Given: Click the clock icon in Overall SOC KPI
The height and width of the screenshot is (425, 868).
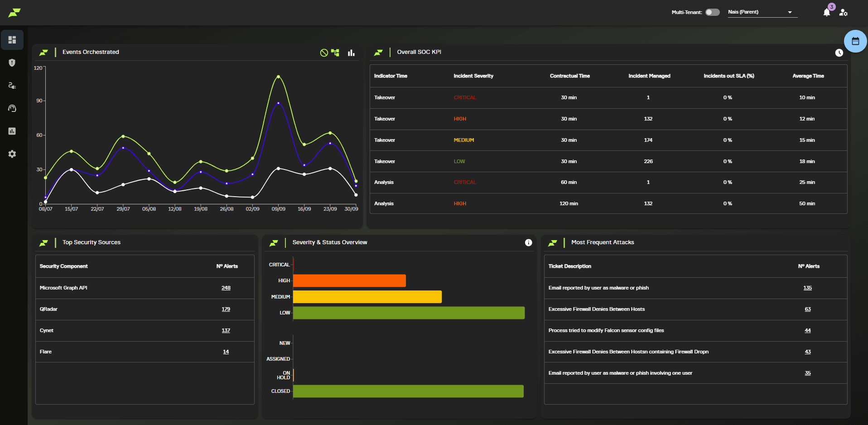Looking at the screenshot, I should pos(839,53).
